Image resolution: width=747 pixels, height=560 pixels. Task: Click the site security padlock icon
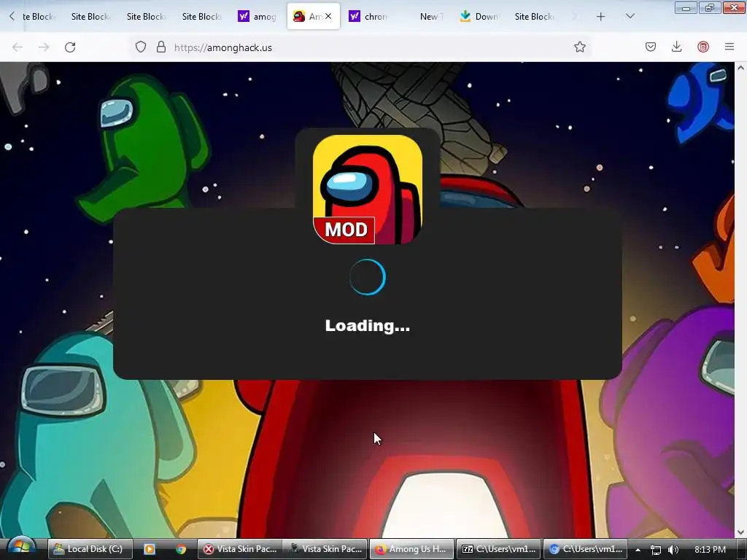[x=161, y=47]
